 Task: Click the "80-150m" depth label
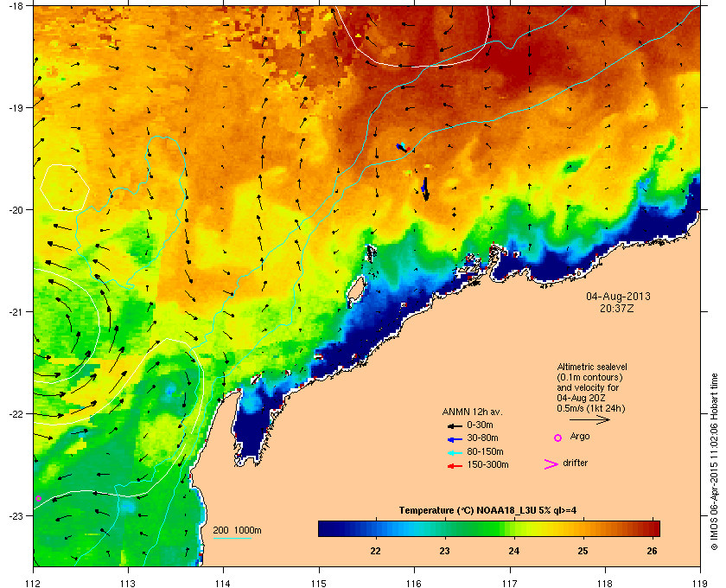pos(485,451)
